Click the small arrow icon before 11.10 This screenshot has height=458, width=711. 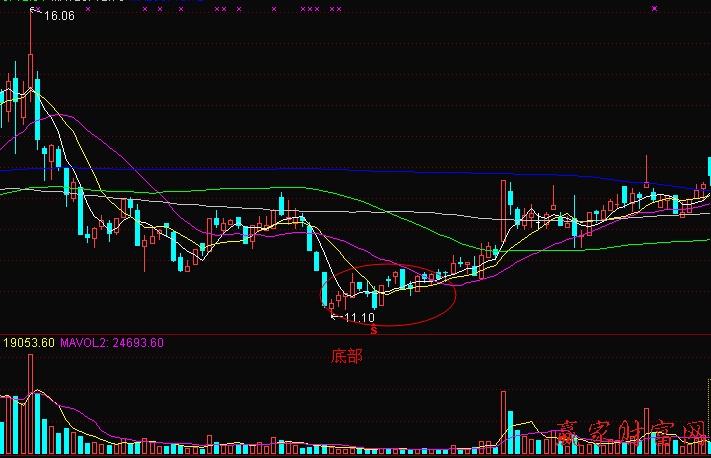(x=336, y=317)
